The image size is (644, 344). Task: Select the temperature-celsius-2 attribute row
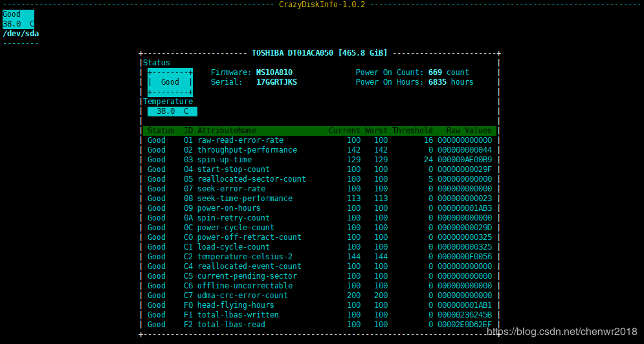[320, 257]
